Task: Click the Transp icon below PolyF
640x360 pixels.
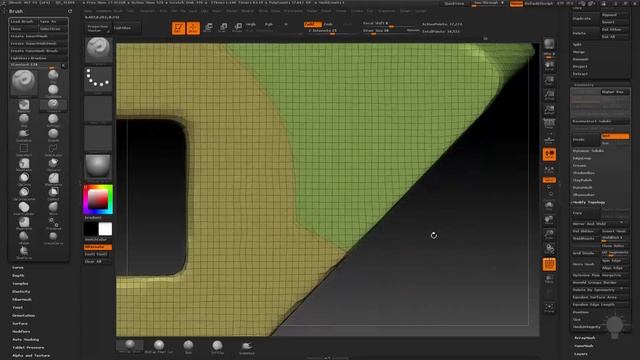Action: click(x=549, y=279)
